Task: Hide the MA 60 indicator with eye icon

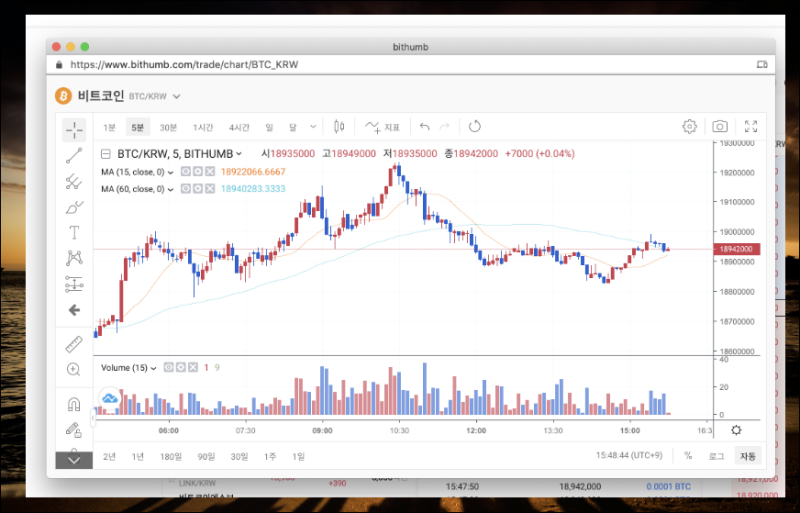Action: coord(186,189)
